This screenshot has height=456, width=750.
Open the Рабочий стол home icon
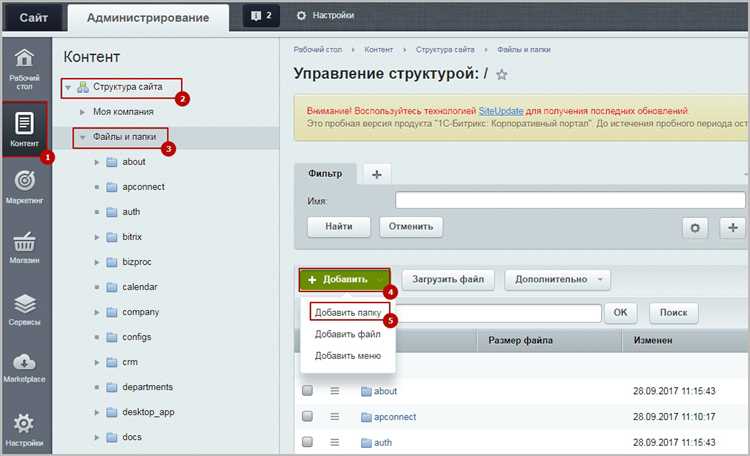click(24, 59)
